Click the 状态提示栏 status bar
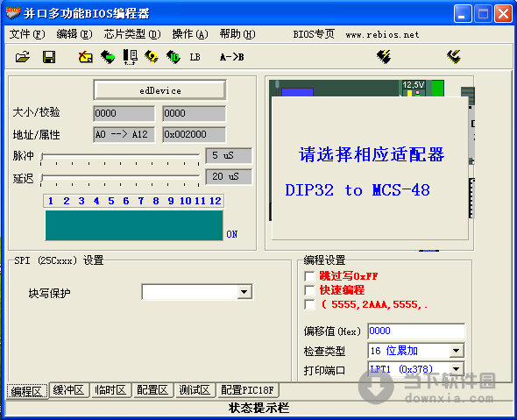The image size is (517, 420). tap(258, 408)
